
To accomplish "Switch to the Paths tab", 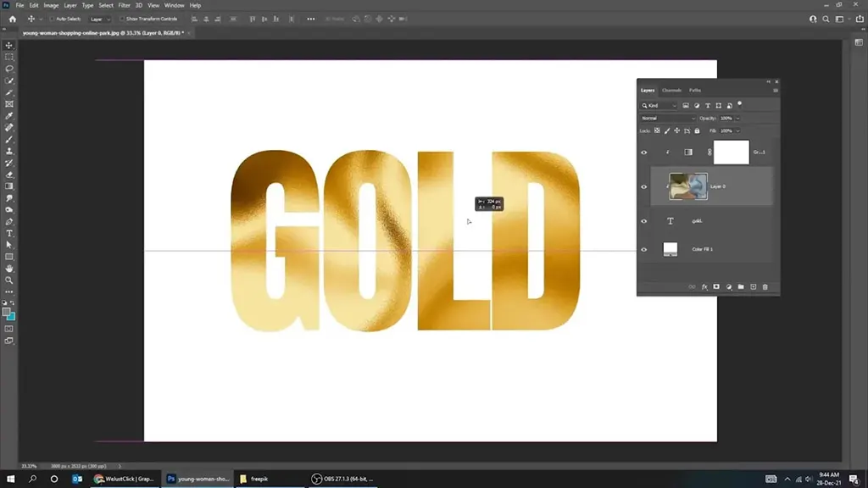I will (x=695, y=90).
